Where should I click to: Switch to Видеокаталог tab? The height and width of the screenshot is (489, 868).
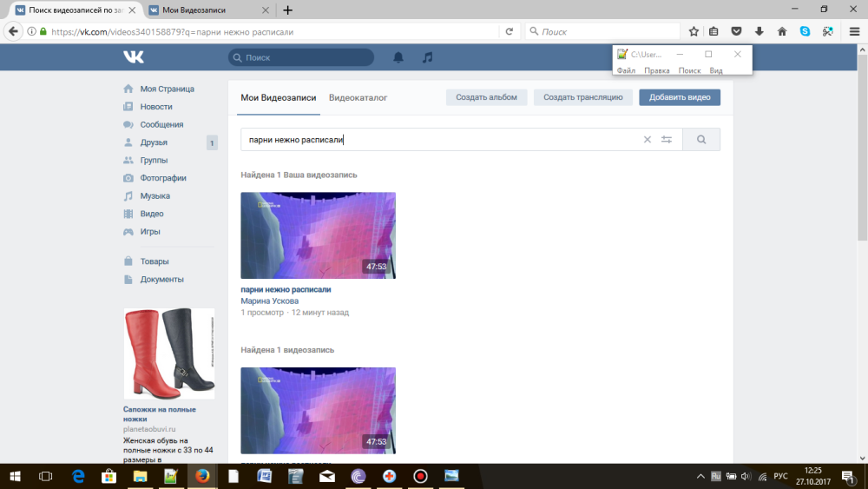tap(358, 97)
